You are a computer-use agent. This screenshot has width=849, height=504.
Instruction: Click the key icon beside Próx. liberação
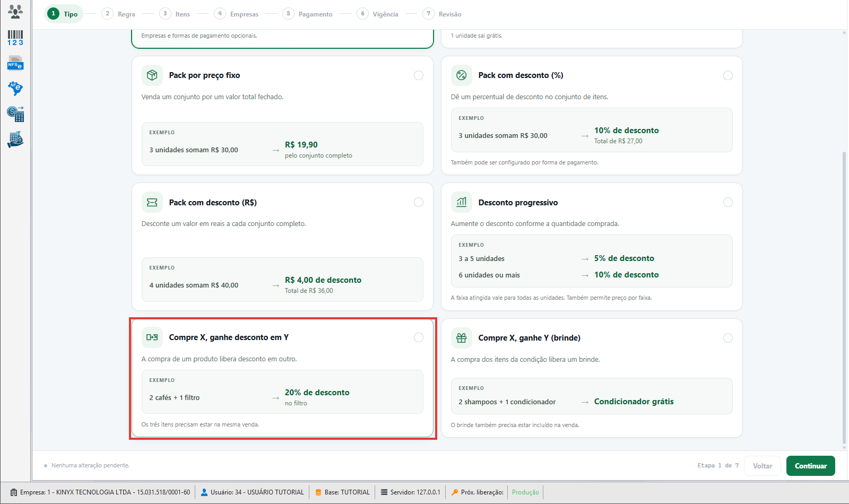pyautogui.click(x=455, y=492)
